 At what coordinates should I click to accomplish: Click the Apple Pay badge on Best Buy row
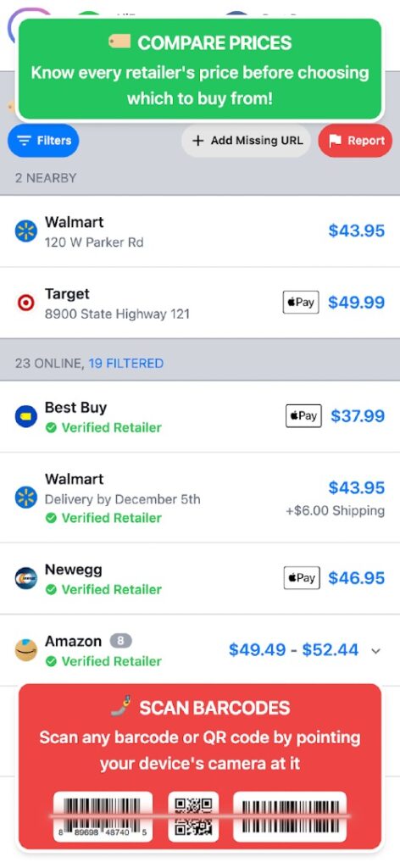[303, 415]
